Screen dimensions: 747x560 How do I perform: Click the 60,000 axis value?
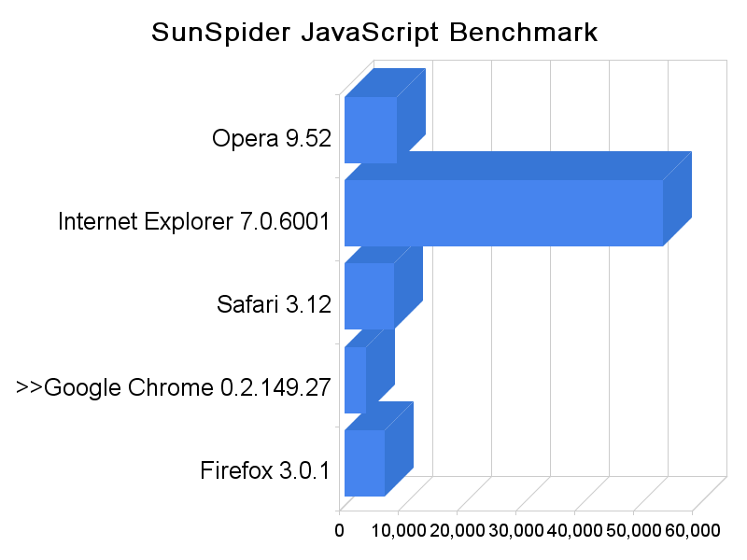click(x=693, y=530)
